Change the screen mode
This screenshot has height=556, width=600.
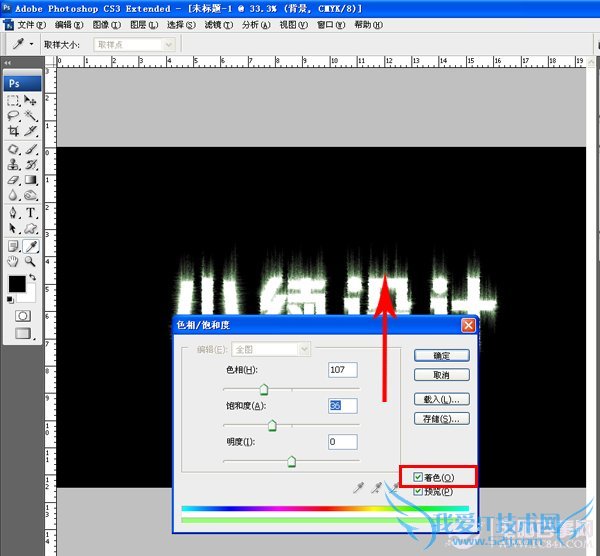[23, 333]
